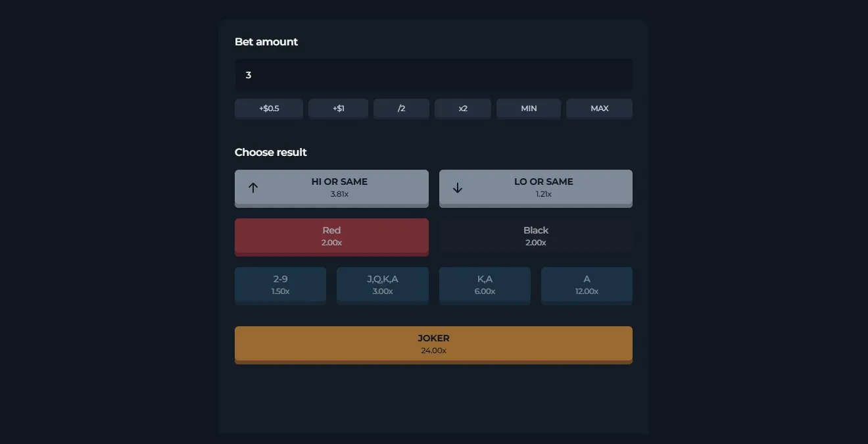
Task: Set the bet to the minimum amount
Action: coord(528,108)
